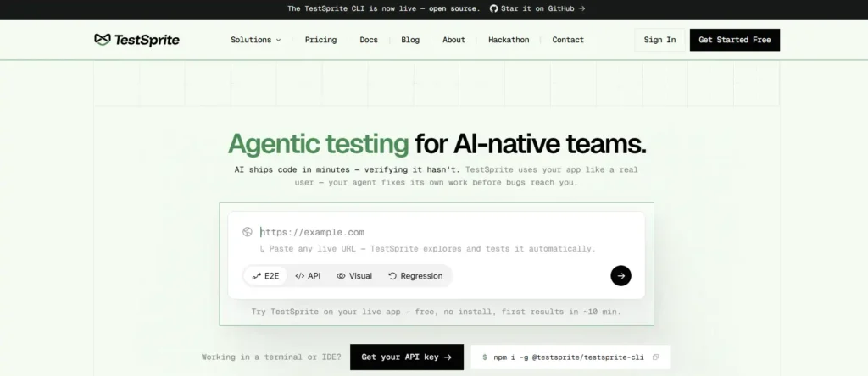868x376 pixels.
Task: Open the Pricing page
Action: (x=320, y=40)
